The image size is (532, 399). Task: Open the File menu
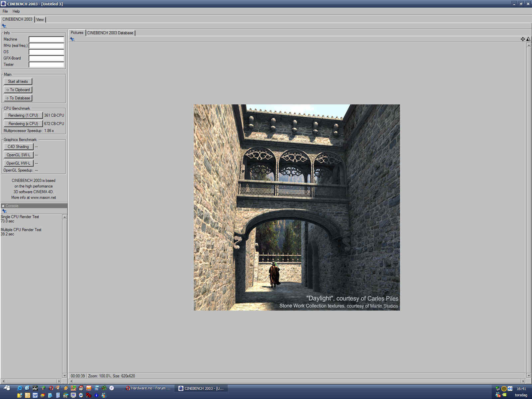pos(5,11)
